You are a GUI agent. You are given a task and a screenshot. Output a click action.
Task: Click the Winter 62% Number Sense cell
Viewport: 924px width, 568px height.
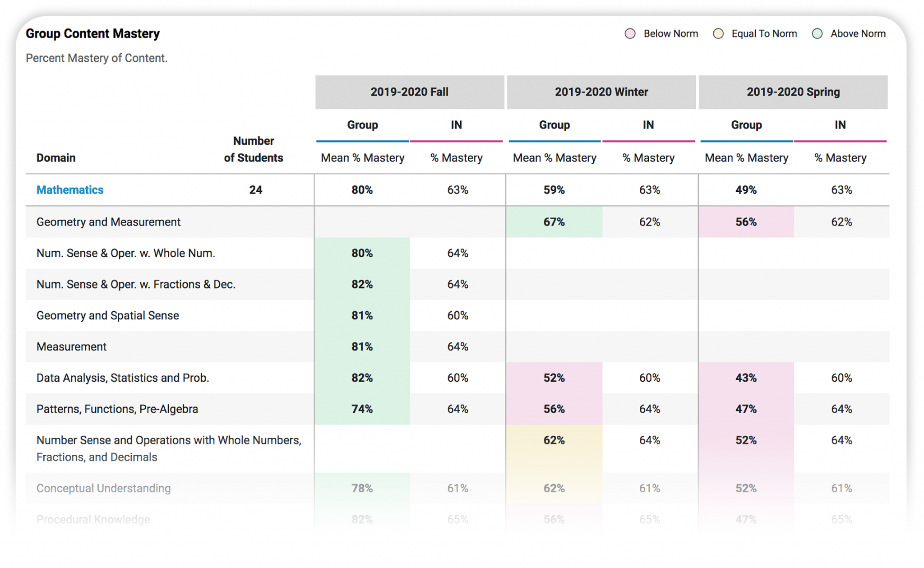click(x=554, y=448)
